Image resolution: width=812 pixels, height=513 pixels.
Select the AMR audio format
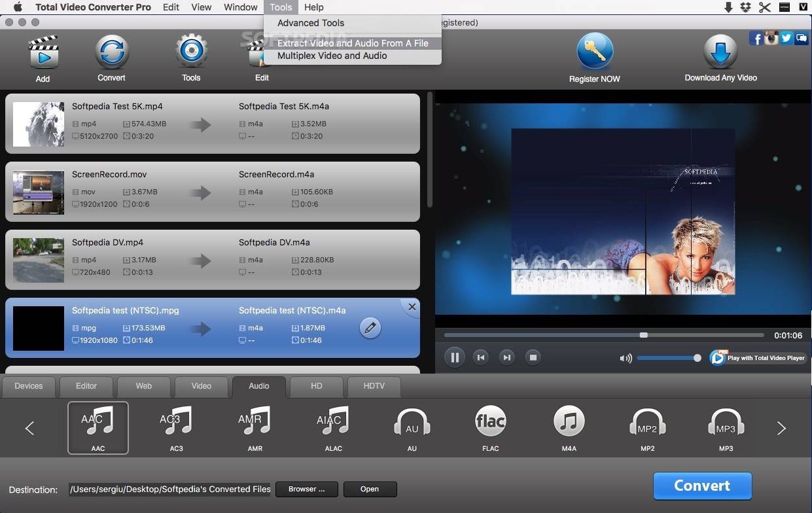[x=255, y=427]
